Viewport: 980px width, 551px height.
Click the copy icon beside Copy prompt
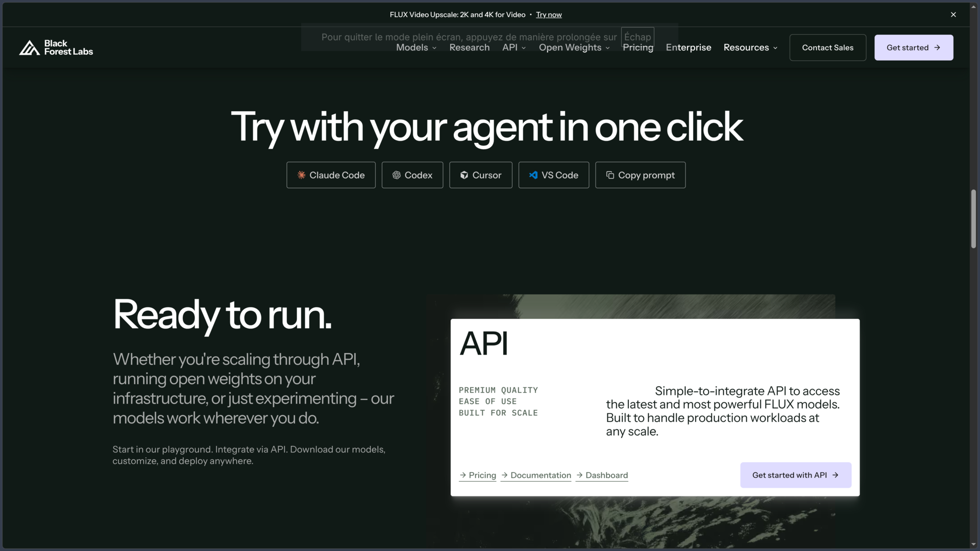pyautogui.click(x=610, y=175)
